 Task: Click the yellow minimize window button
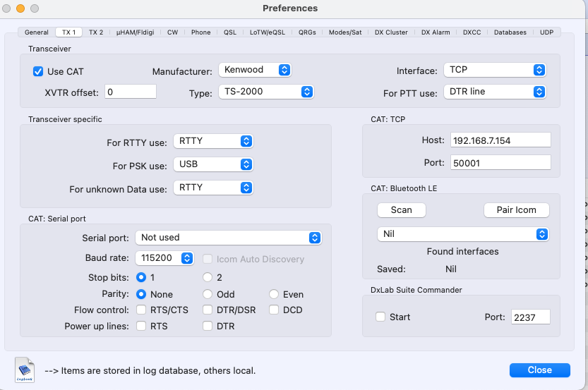pos(20,8)
